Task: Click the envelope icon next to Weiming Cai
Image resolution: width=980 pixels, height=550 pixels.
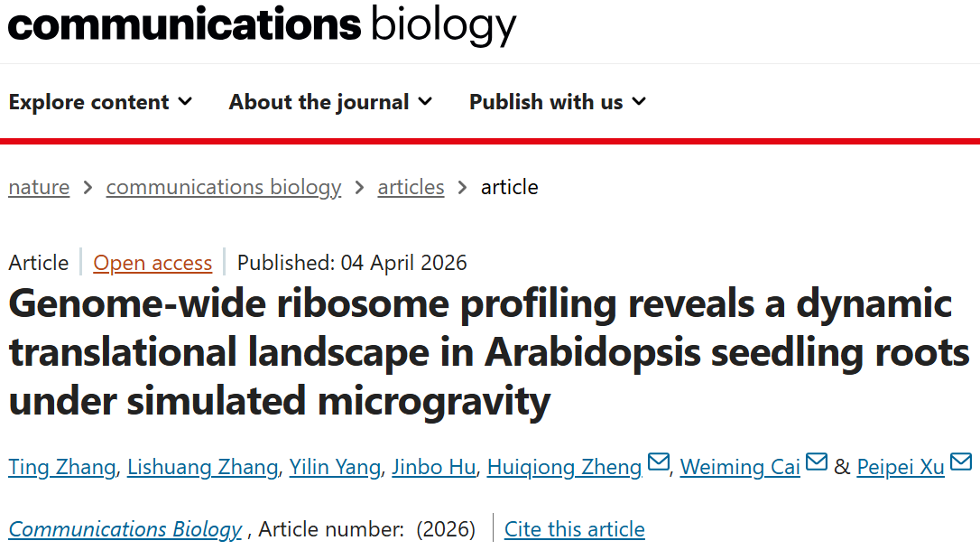Action: [817, 463]
